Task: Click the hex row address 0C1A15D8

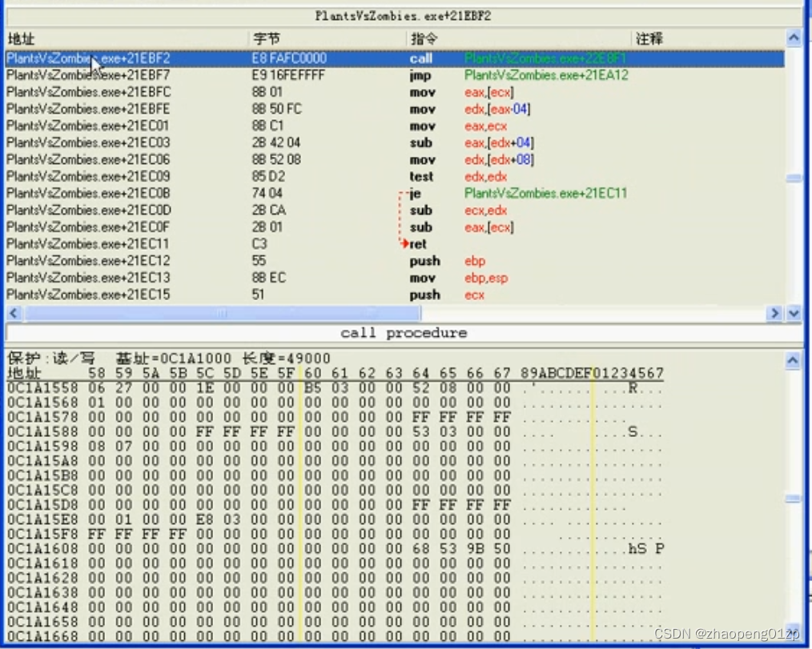Action: [42, 505]
